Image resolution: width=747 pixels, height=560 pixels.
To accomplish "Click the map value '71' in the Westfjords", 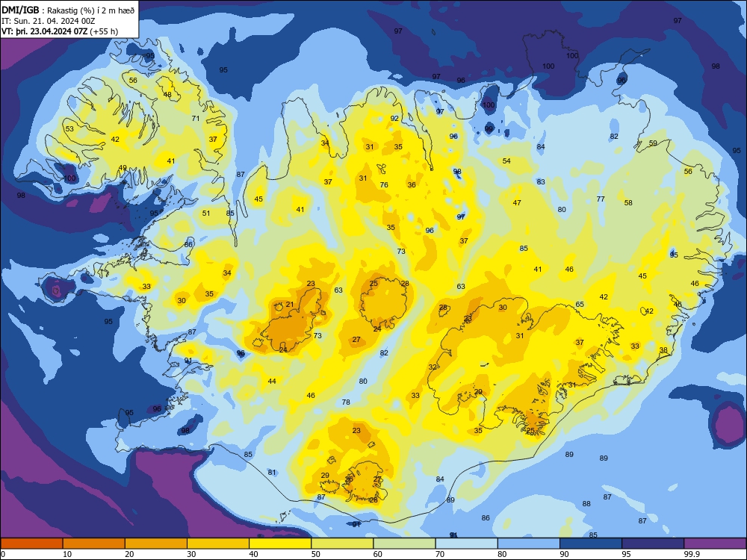I will click(x=196, y=118).
